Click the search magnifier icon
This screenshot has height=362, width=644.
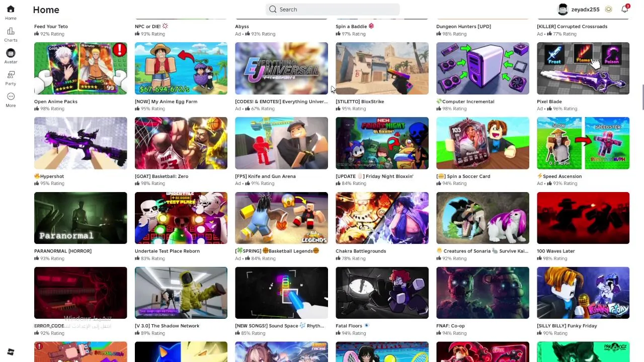click(273, 9)
